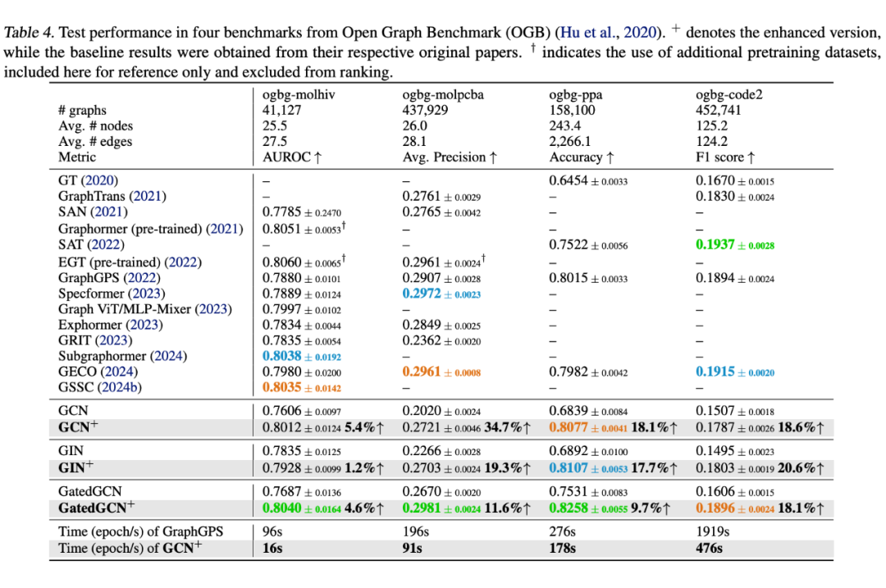Click the blue Specformer 0.2972 value

pos(422,294)
